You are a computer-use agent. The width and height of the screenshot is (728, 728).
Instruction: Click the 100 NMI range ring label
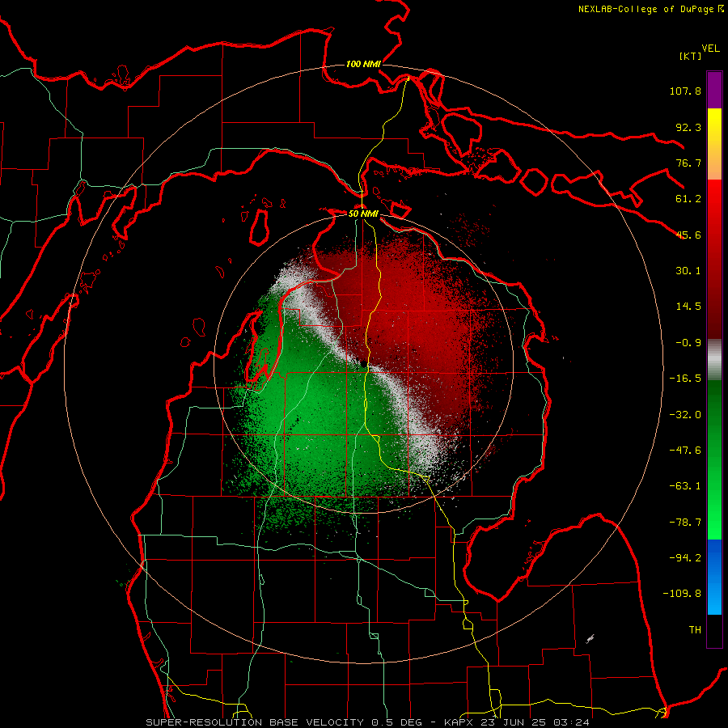363,64
